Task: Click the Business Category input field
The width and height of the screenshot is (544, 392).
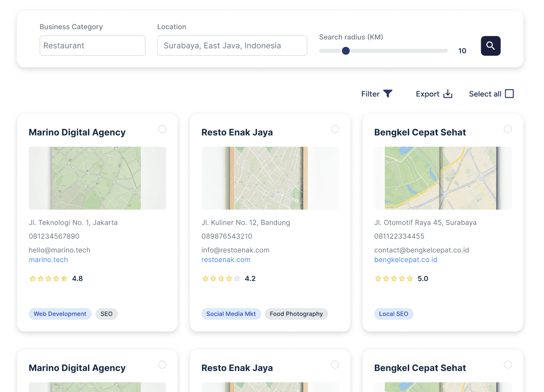Action: (x=92, y=45)
